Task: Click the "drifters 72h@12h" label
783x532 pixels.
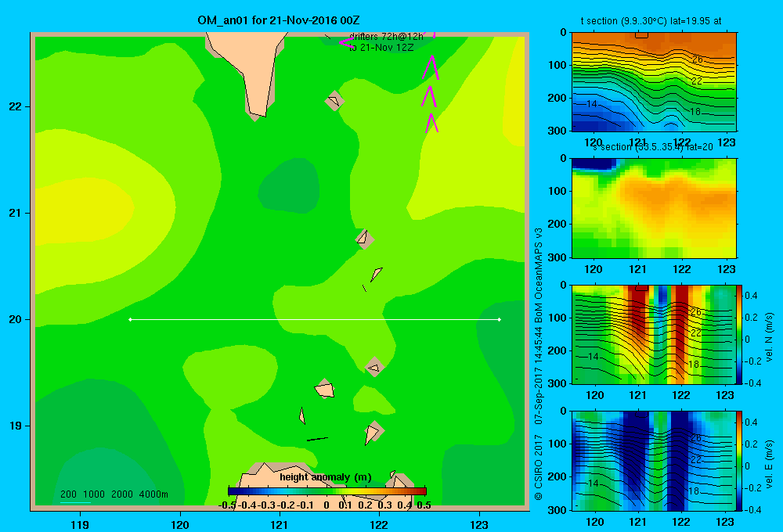Action: click(386, 37)
